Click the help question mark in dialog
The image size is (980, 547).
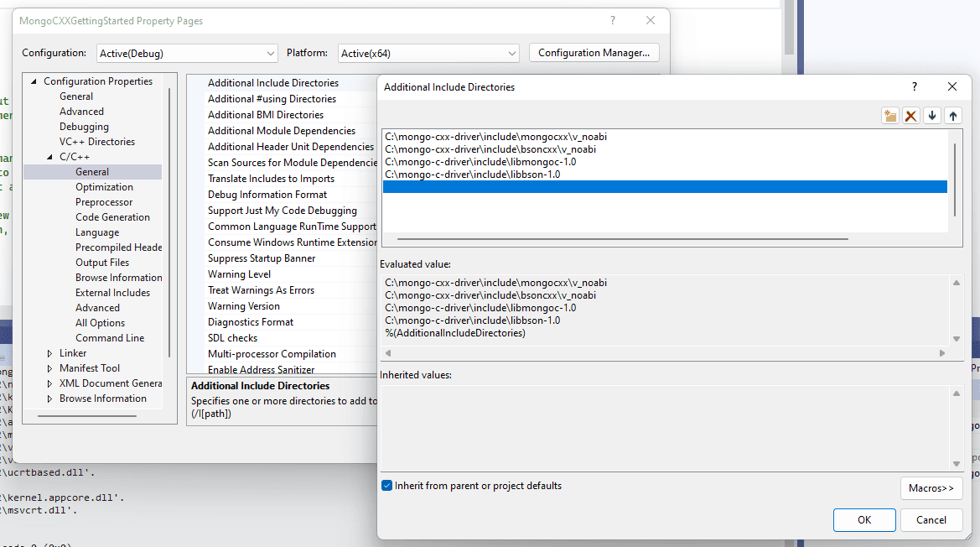click(x=914, y=87)
